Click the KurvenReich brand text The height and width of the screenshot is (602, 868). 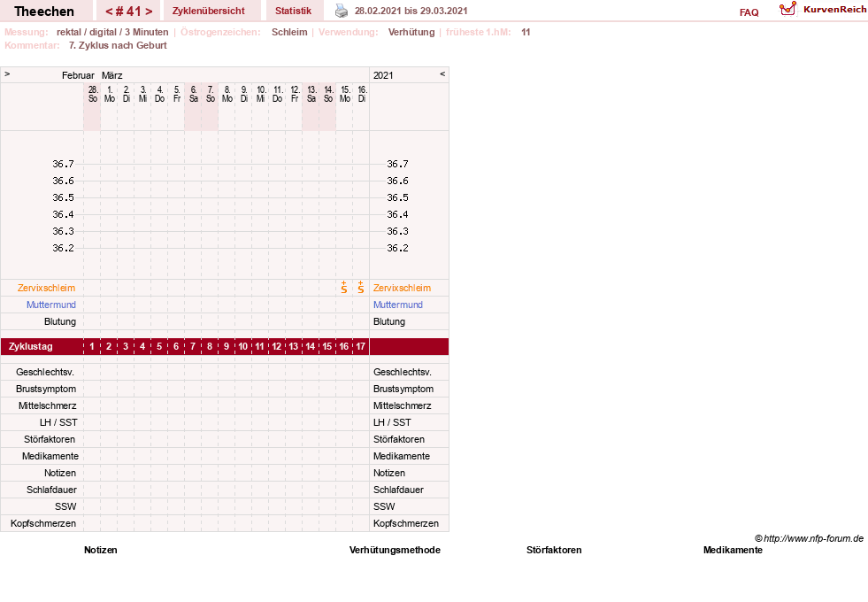coord(834,9)
